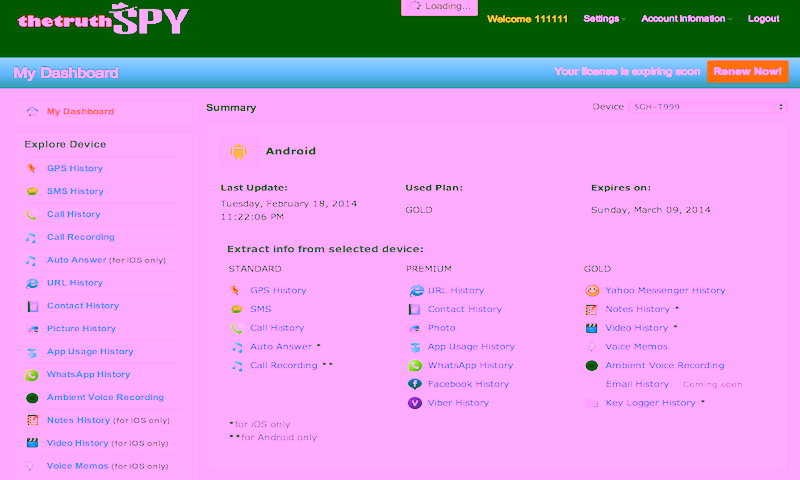The image size is (800, 480).
Task: Click the Welcome 111111 text
Action: coord(527,19)
